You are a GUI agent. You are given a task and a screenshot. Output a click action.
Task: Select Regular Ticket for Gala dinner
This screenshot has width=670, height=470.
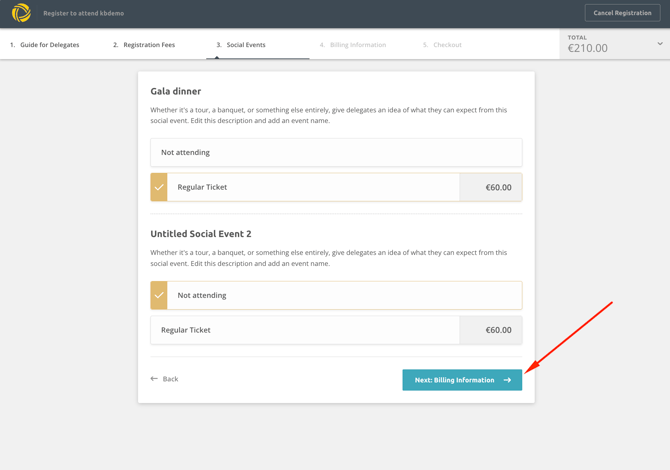click(310, 187)
